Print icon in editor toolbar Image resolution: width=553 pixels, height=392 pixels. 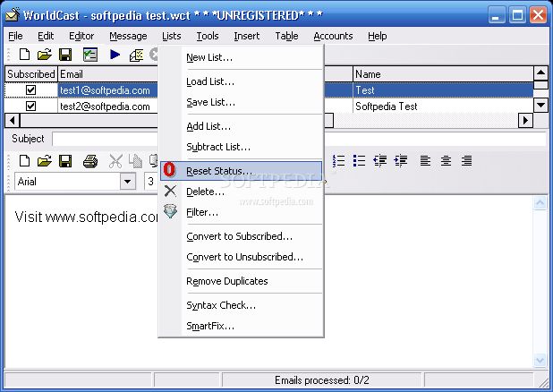[x=90, y=161]
